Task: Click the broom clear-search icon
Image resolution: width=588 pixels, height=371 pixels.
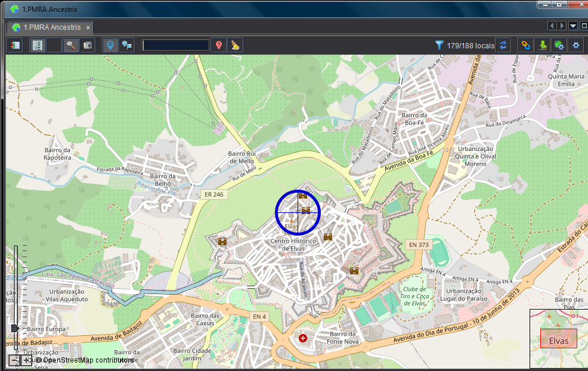Action: point(236,45)
